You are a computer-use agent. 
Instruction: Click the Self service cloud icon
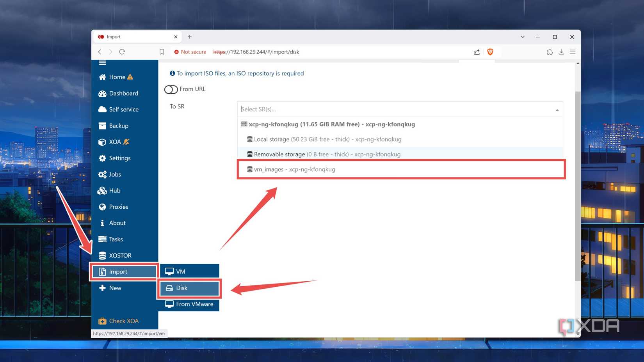coord(102,110)
